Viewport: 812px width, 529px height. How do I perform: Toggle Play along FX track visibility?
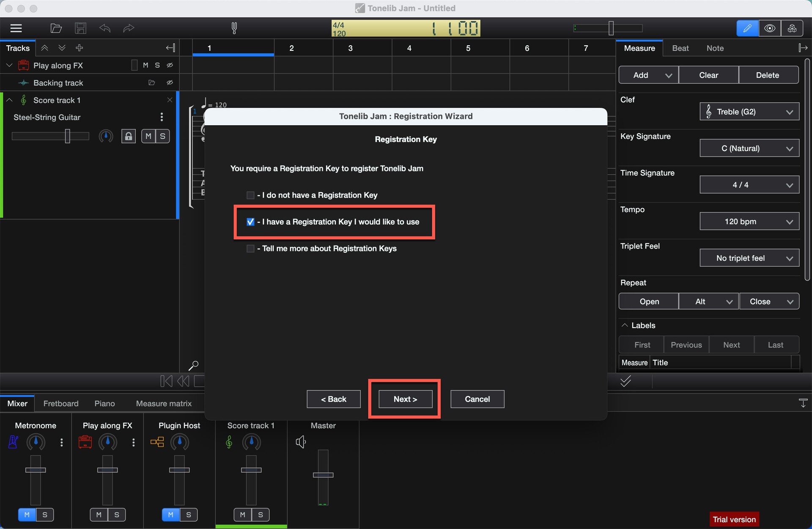coord(170,65)
